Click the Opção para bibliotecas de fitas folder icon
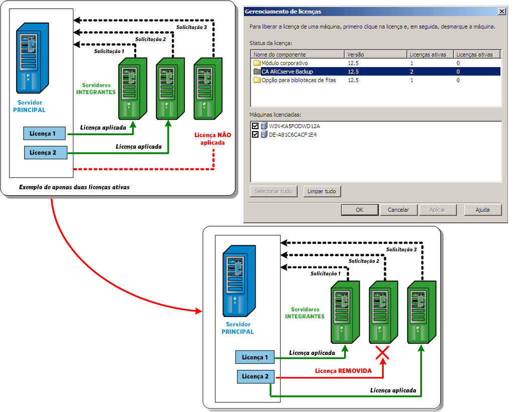The image size is (532, 412). pyautogui.click(x=257, y=80)
